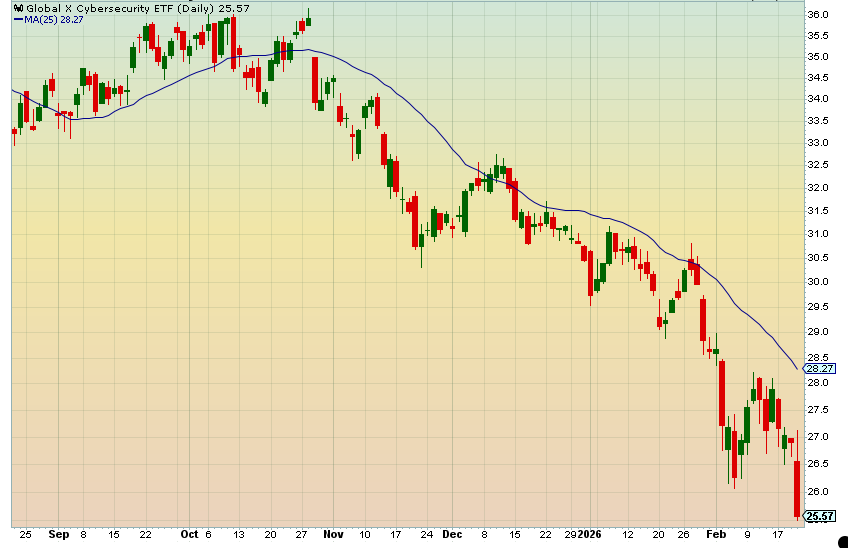Click the 26.5 price axis label
Viewport: 848px width, 548px height.
tap(818, 464)
